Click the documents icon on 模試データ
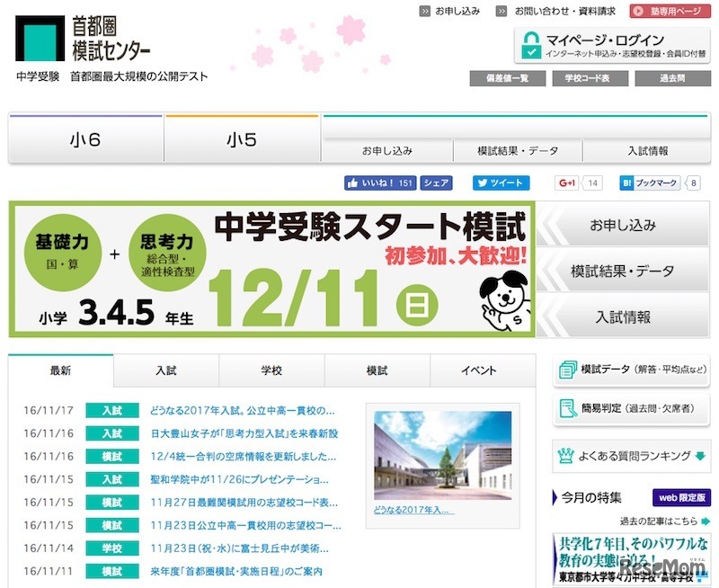Viewport: 719px width, 588px height. pos(567,370)
